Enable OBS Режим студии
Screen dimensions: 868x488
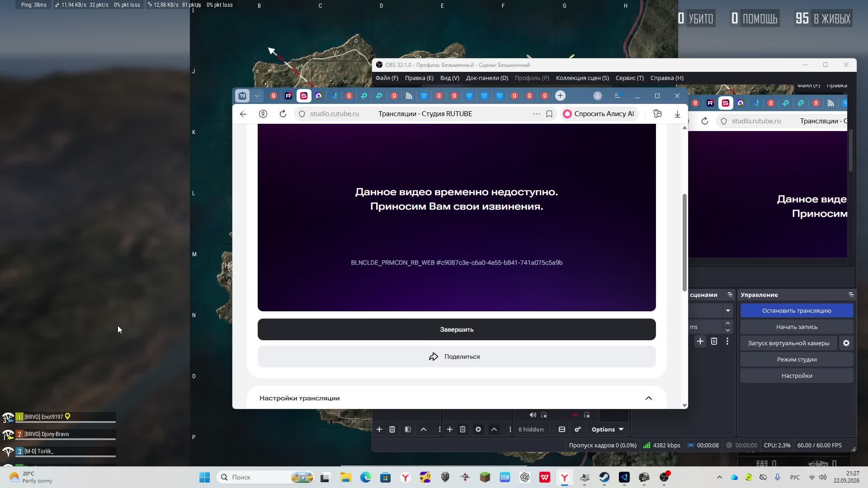(797, 359)
